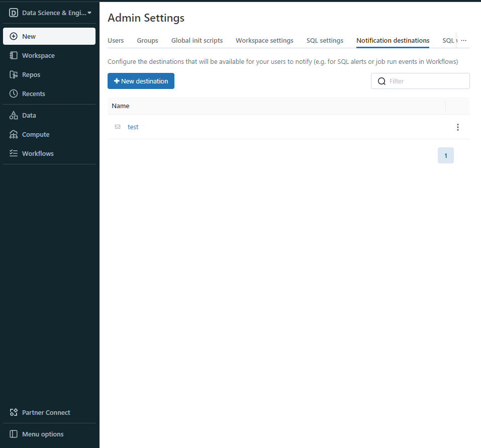Switch to the Users tab

click(116, 40)
